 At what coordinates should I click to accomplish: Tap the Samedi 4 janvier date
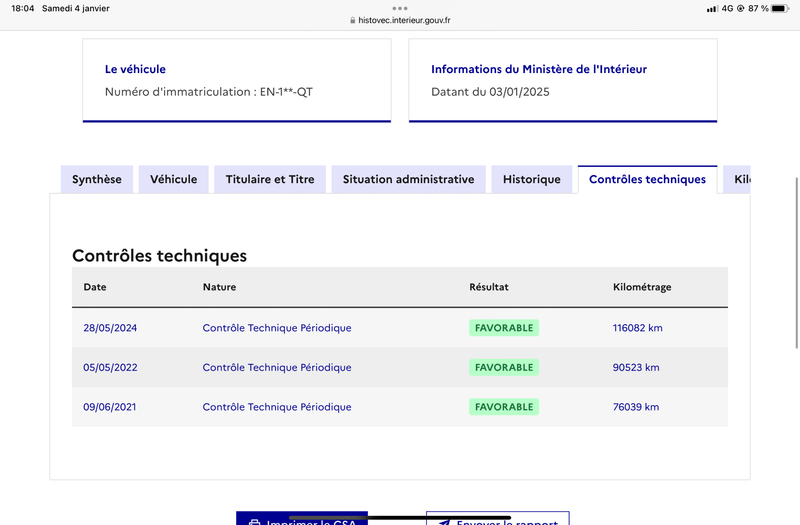[x=76, y=8]
